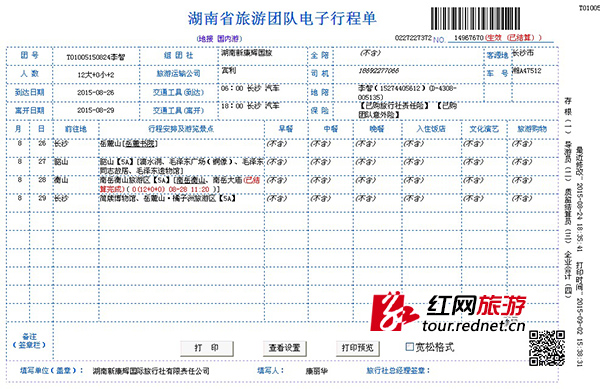The height and width of the screenshot is (389, 600).
Task: Click the 南岳衡山 underlined attraction link
Action: [192, 180]
